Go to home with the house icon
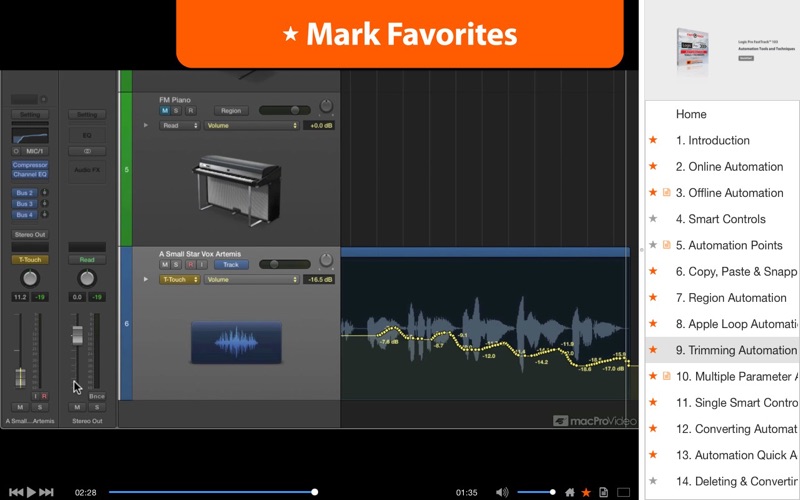 [x=570, y=492]
